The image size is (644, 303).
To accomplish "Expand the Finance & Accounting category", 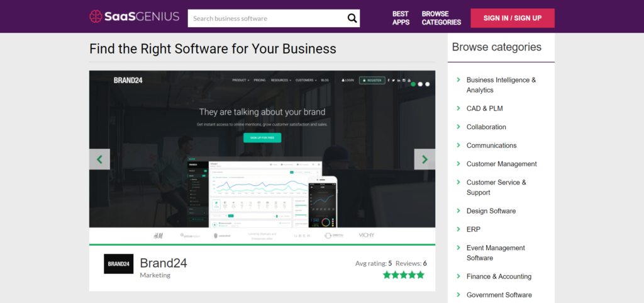I will pos(498,277).
